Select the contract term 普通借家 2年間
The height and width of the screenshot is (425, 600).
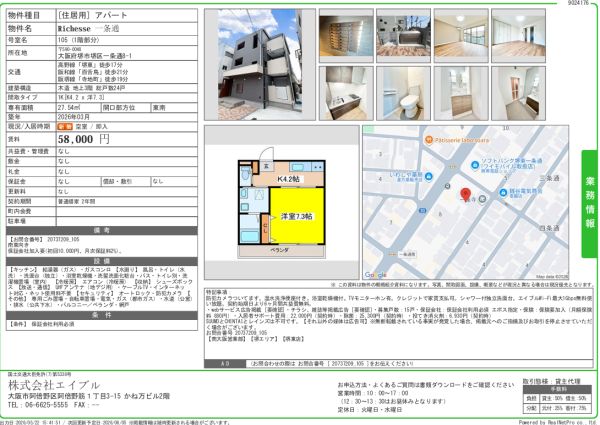point(77,201)
